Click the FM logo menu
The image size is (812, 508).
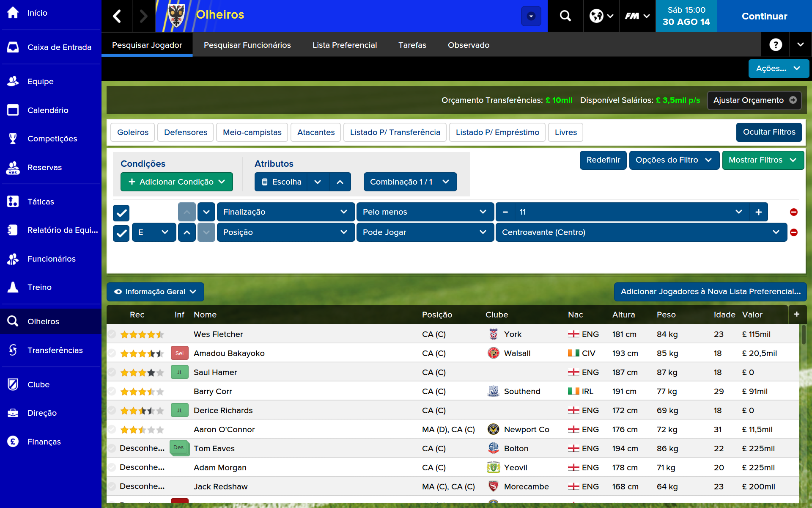click(x=637, y=16)
